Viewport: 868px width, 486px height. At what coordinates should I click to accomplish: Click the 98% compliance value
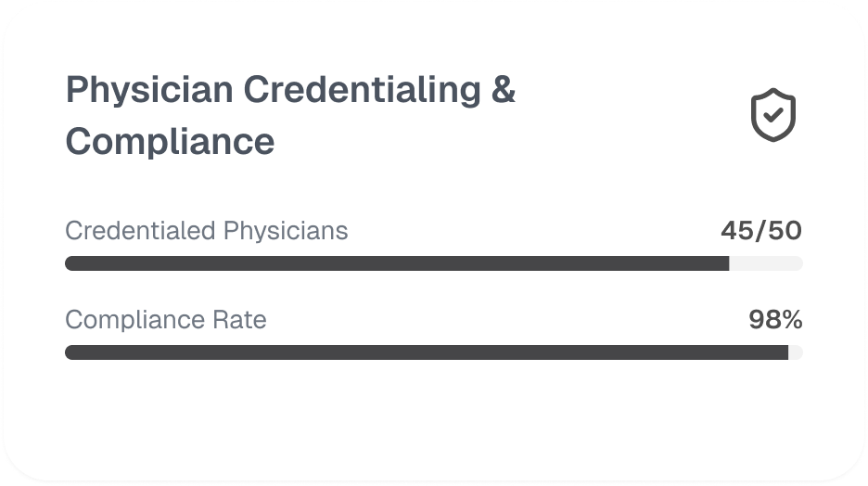[x=775, y=320]
